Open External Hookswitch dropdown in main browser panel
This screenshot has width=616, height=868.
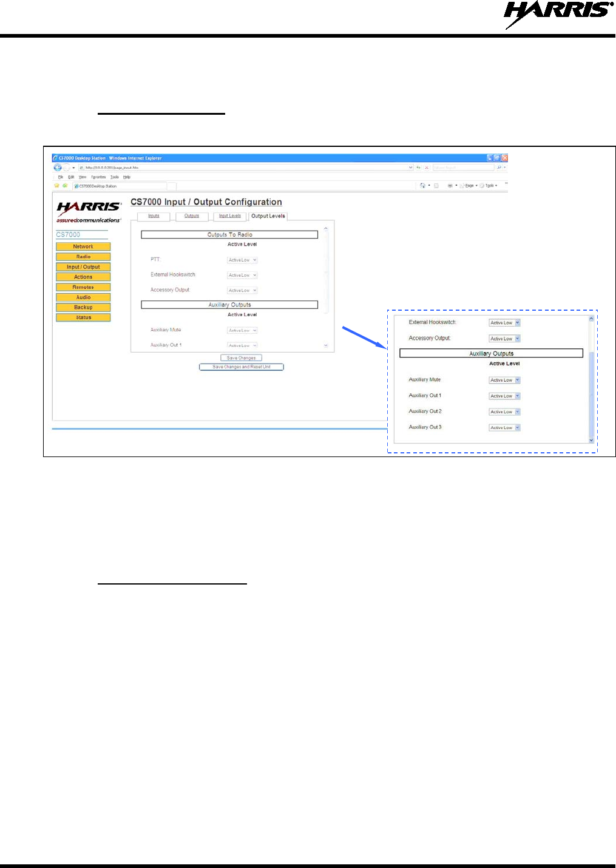[x=242, y=275]
